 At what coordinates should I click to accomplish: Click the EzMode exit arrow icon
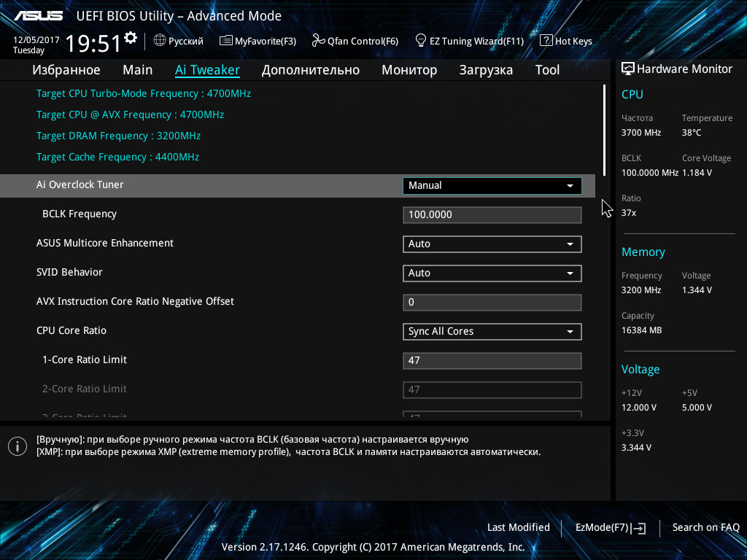(639, 528)
